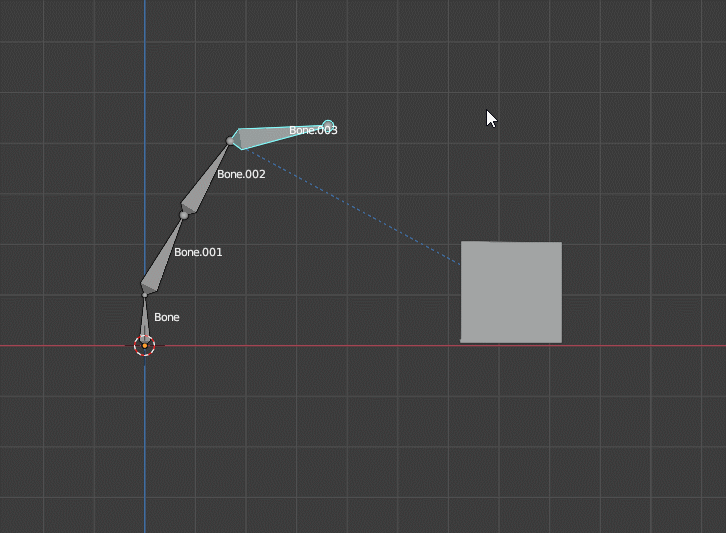726x533 pixels.
Task: Click the joint between Bone and Bone.001
Action: point(144,295)
